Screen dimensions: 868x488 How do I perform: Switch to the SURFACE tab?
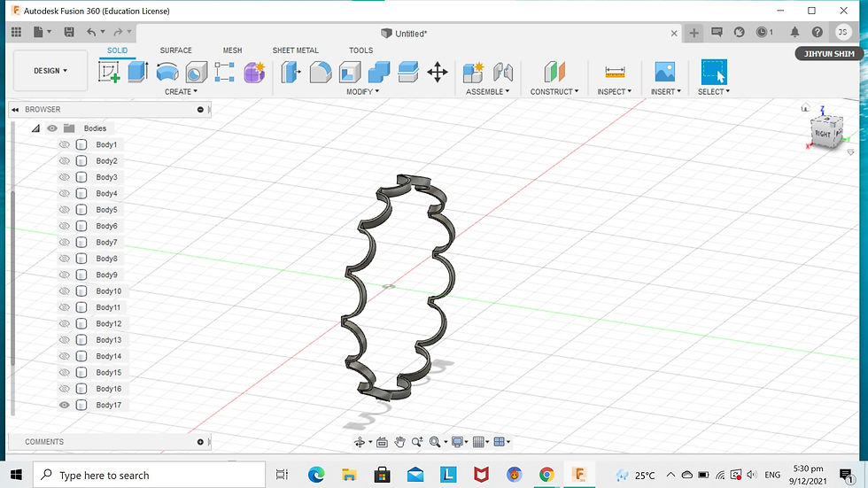coord(176,50)
